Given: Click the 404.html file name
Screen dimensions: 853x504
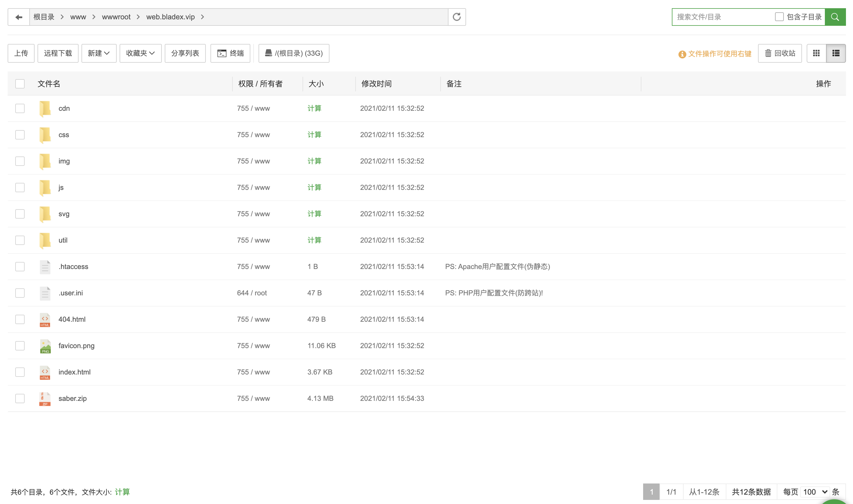Looking at the screenshot, I should (72, 319).
